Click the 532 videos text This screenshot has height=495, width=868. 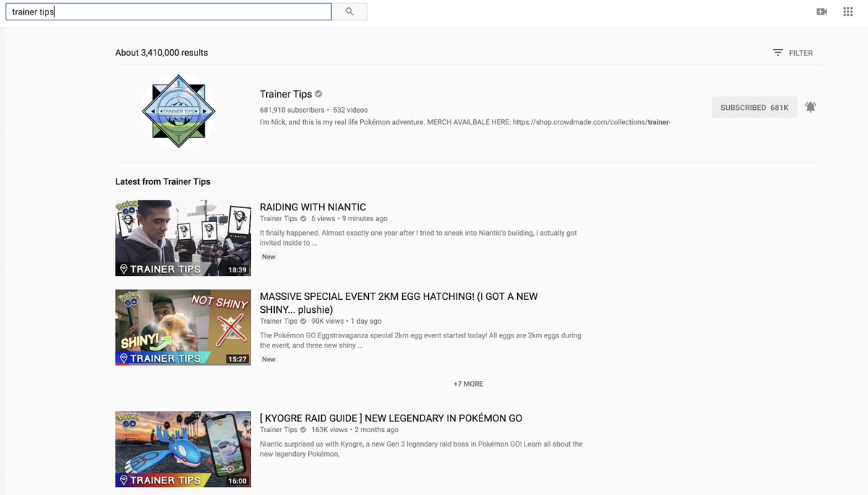[x=350, y=110]
